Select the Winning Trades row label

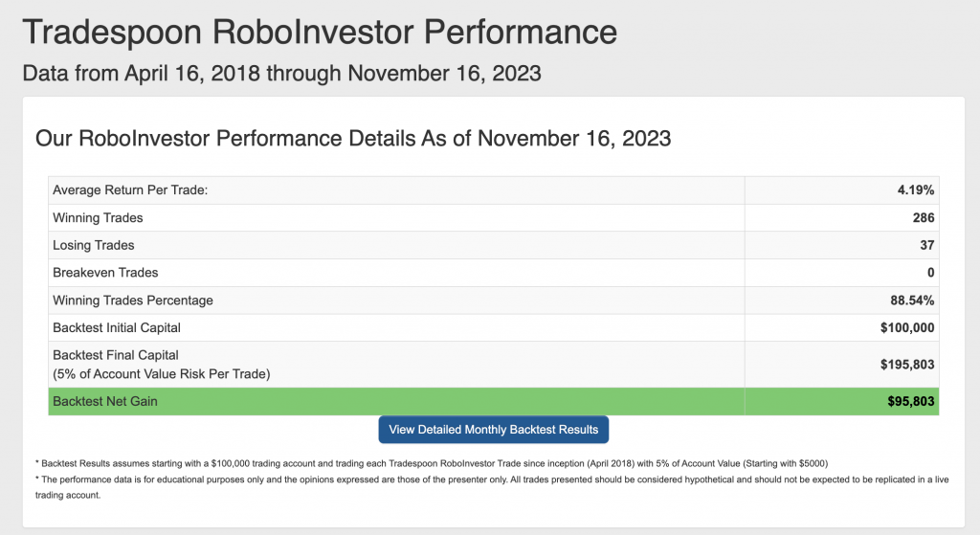tap(98, 217)
